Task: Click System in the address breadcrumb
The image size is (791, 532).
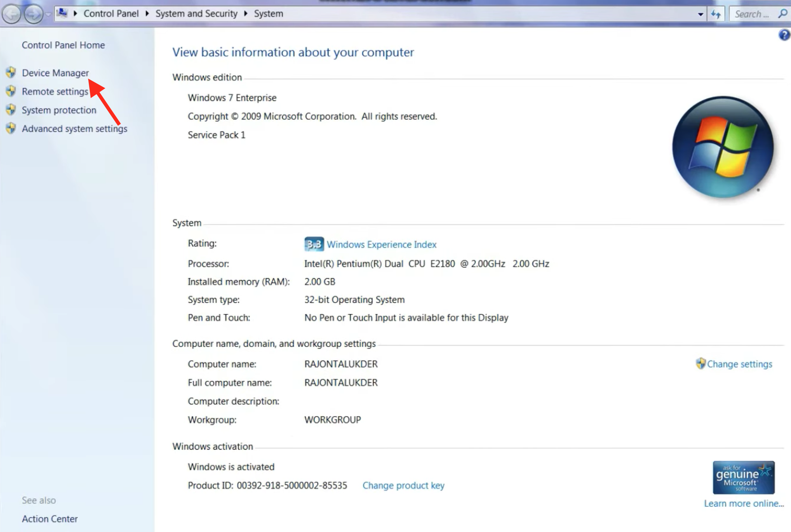Action: tap(269, 14)
